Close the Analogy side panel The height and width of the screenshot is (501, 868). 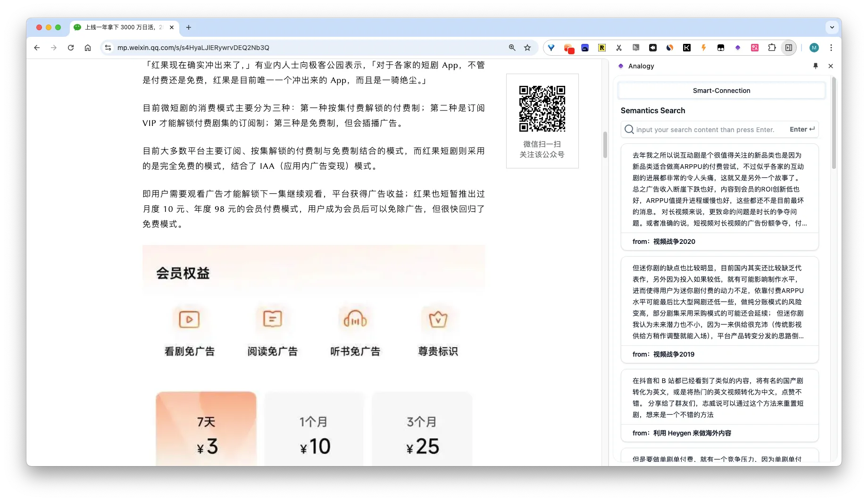831,66
